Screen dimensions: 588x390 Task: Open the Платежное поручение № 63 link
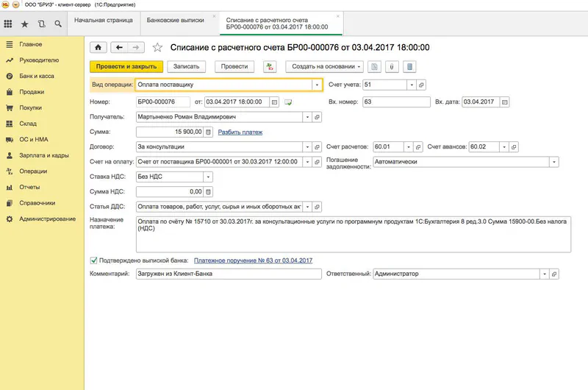point(254,260)
